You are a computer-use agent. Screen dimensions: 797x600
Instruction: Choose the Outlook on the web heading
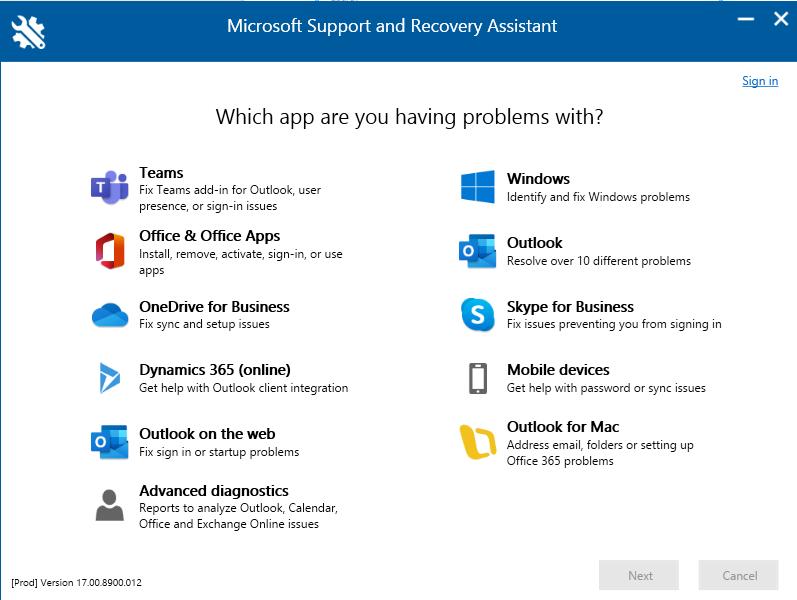(x=207, y=434)
